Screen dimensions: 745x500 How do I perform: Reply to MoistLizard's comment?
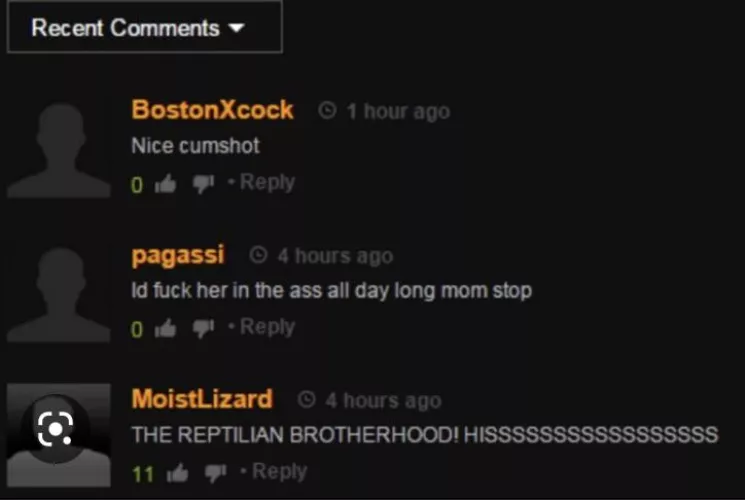279,471
